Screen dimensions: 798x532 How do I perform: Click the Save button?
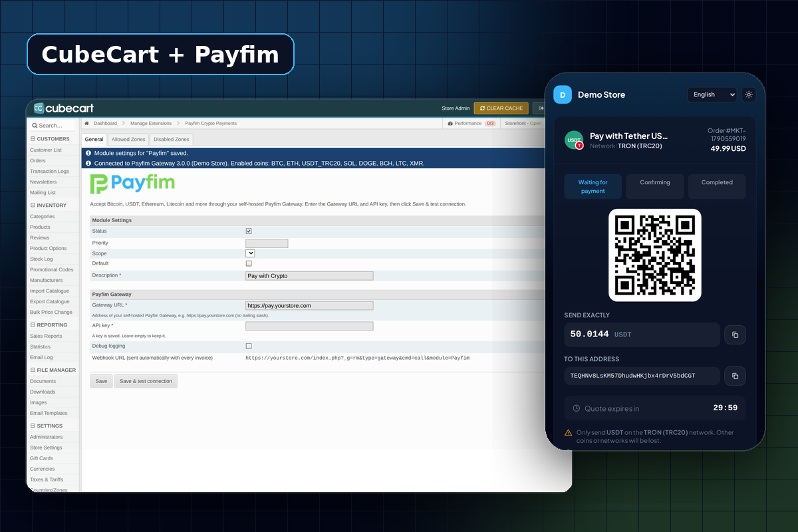101,381
